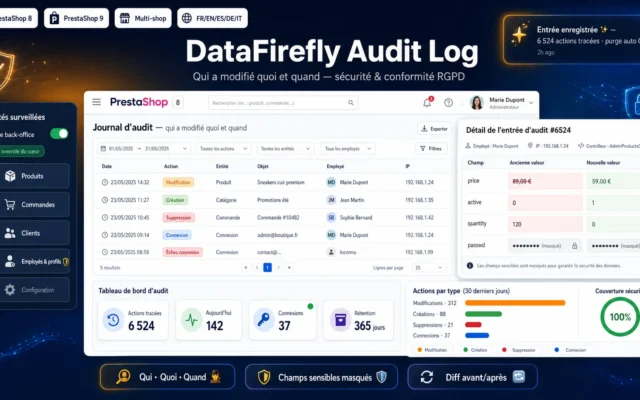Click the blue Connexions bar in the chart

coord(477,336)
